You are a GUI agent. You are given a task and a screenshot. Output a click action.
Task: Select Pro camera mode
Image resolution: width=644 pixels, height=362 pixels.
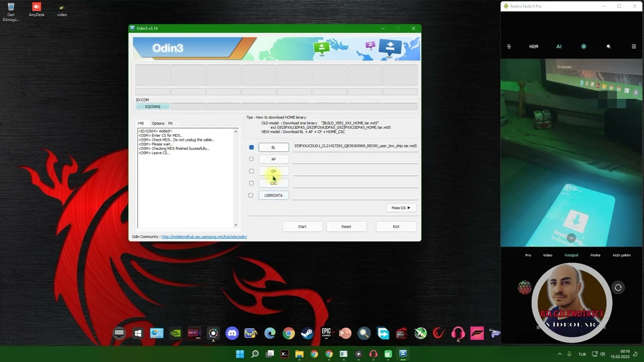coord(528,255)
